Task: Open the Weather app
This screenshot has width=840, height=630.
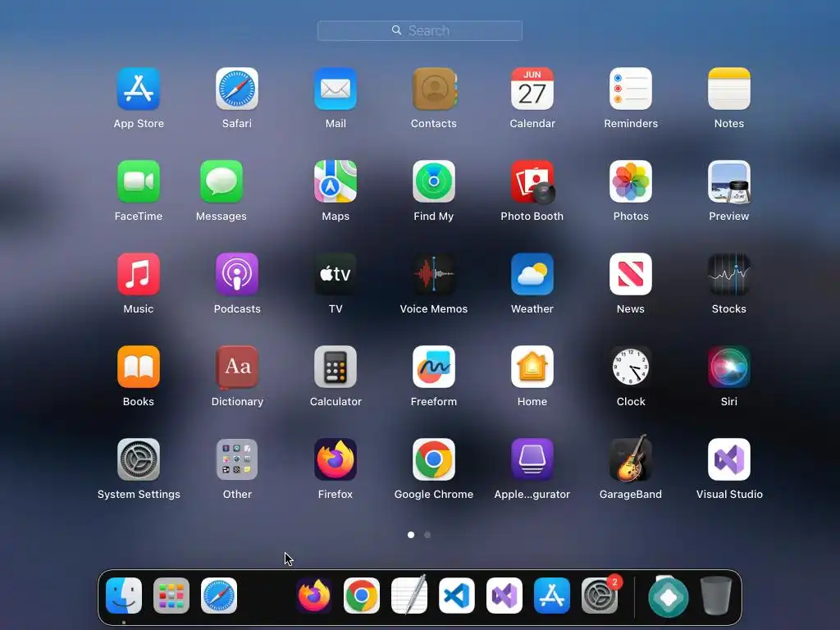Action: click(532, 274)
